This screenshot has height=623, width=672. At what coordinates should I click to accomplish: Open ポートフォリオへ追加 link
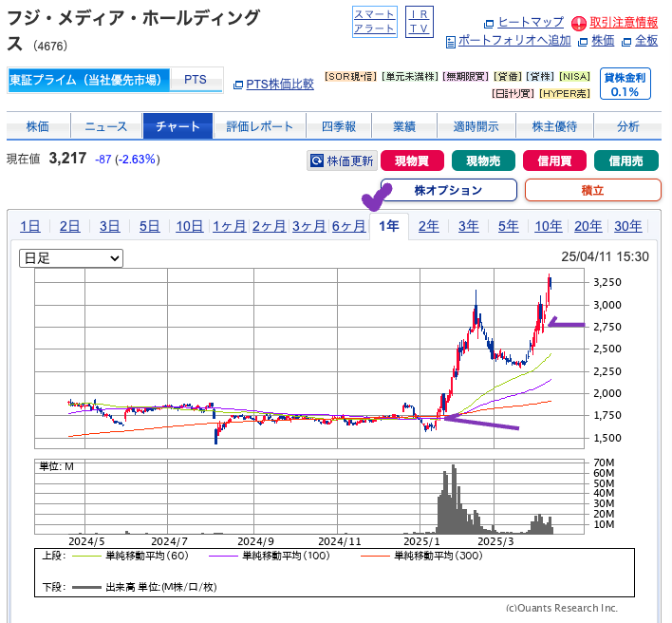(x=514, y=41)
